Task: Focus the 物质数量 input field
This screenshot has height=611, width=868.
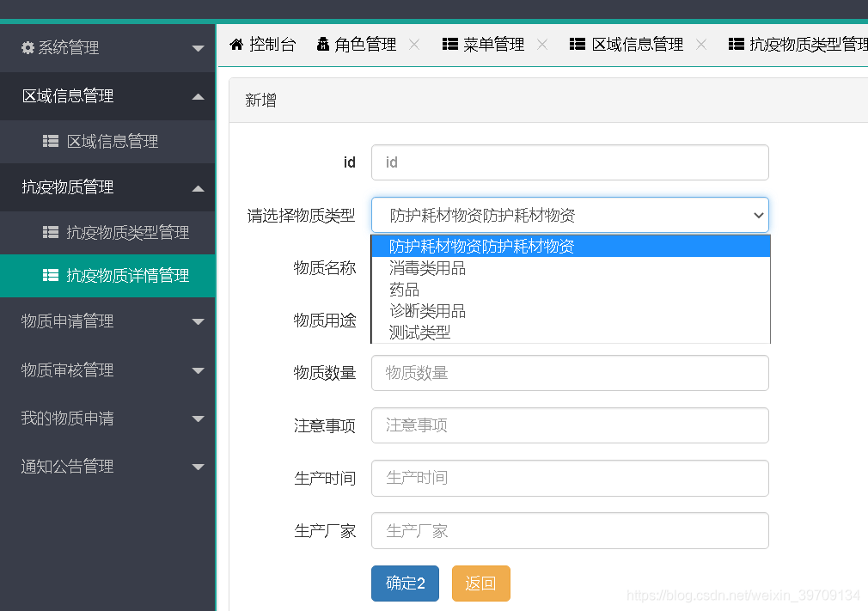Action: pyautogui.click(x=570, y=373)
